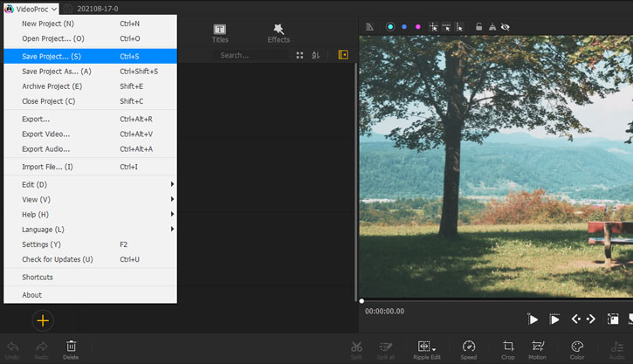Open the Effects panel
The image size is (633, 364).
click(279, 33)
